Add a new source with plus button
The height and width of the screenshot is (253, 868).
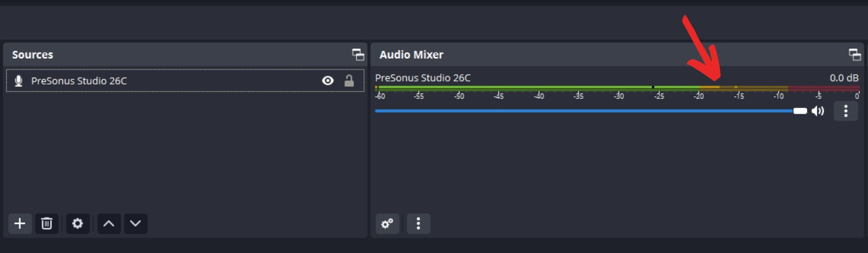point(20,224)
